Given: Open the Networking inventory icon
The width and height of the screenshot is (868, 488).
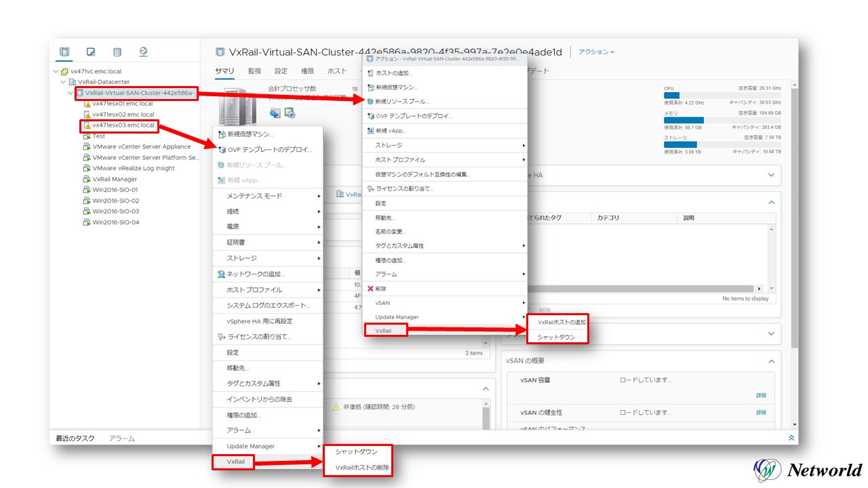Looking at the screenshot, I should 143,52.
